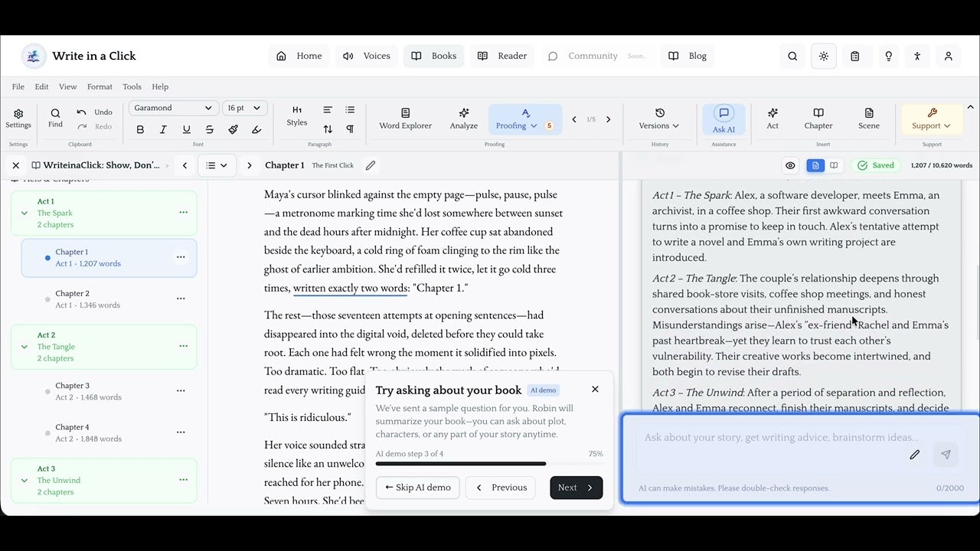Open the H1 Styles menu
Image resolution: width=980 pixels, height=551 pixels.
297,116
